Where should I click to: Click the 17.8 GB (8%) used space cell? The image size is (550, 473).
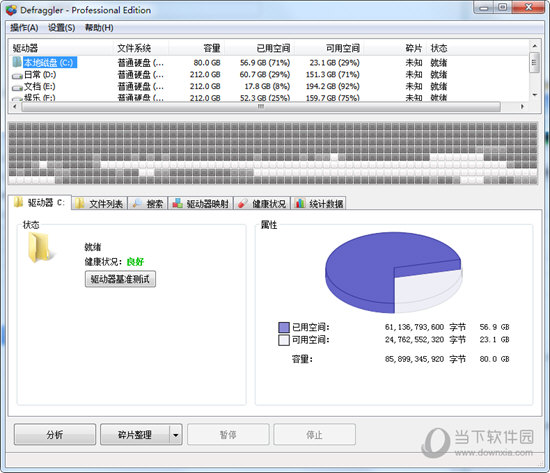pyautogui.click(x=267, y=86)
